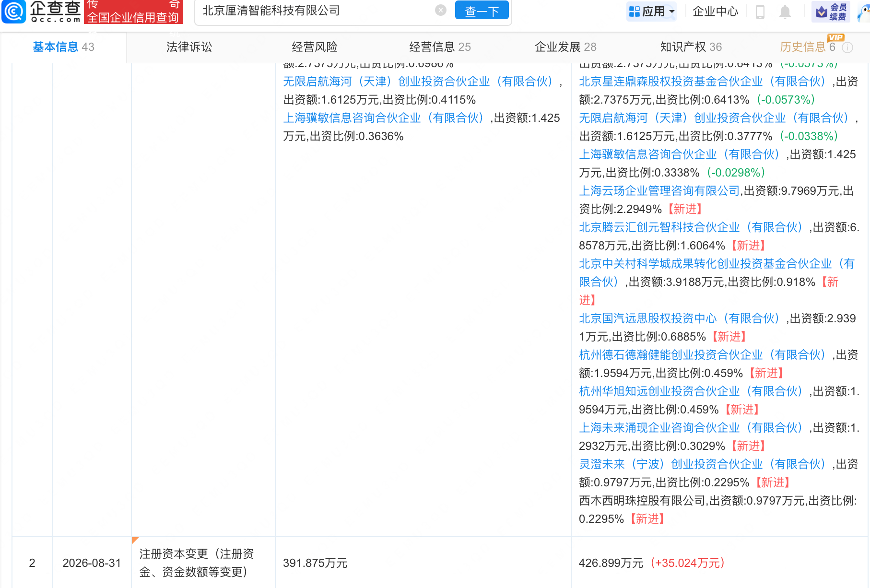The width and height of the screenshot is (870, 588).
Task: Open the notification bell
Action: point(785,12)
